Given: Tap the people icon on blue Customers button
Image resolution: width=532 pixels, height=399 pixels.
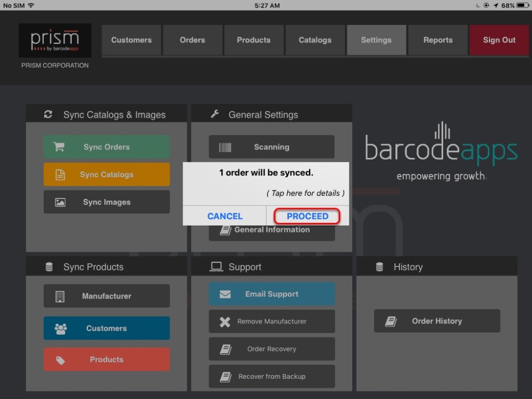Looking at the screenshot, I should click(x=61, y=328).
